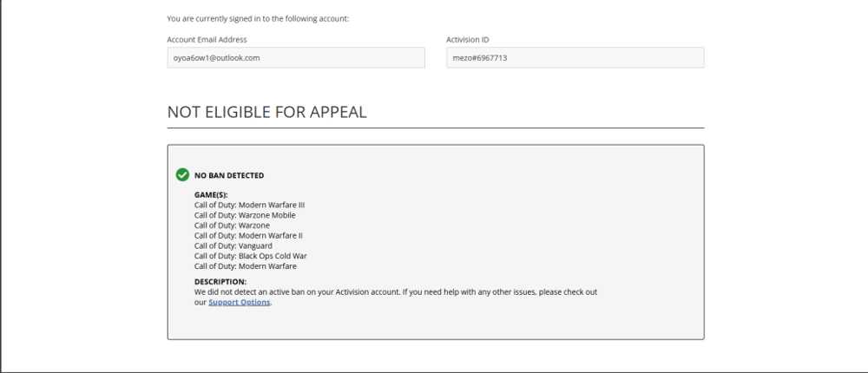Click the currently signed in notice text
This screenshot has width=868, height=373.
coord(258,18)
